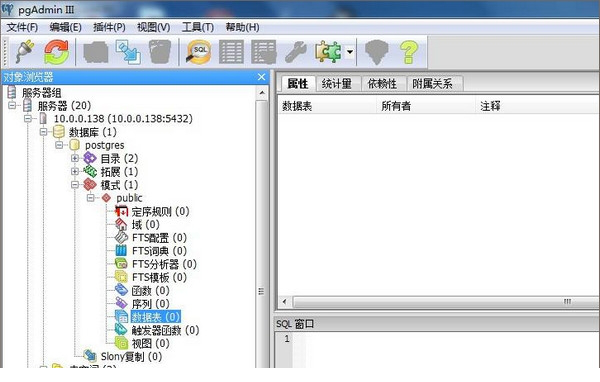This screenshot has height=382, width=600.
Task: Click the 所有者 column header
Action: pos(426,106)
